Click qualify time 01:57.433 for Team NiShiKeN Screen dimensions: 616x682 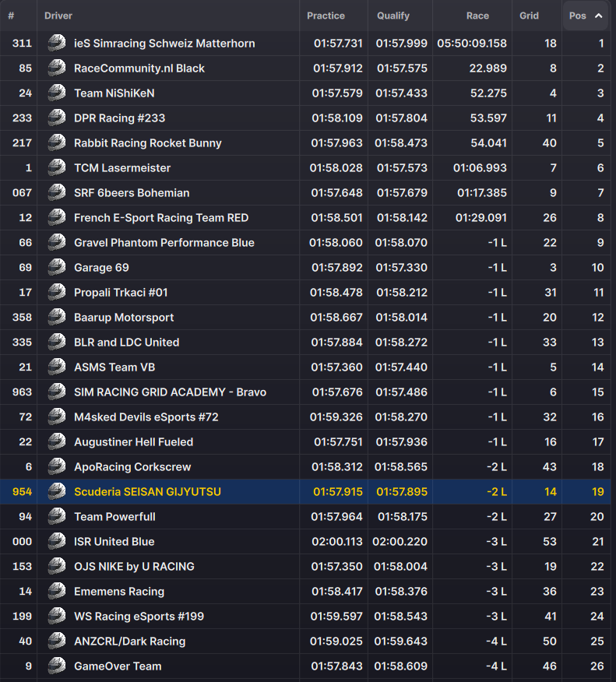point(402,93)
